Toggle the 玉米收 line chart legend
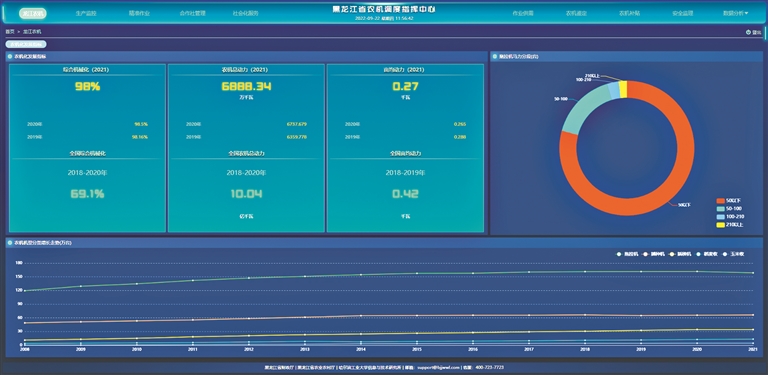 (x=734, y=254)
